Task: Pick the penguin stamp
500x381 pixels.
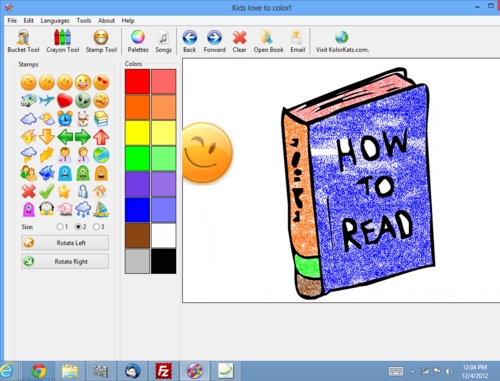Action: [x=47, y=209]
